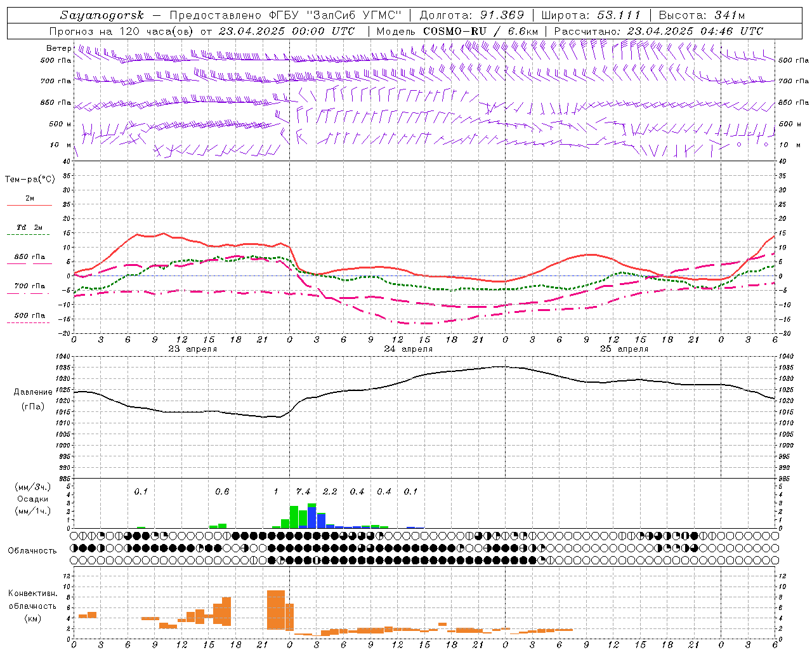Click the '(км)' convective height unit

33,618
